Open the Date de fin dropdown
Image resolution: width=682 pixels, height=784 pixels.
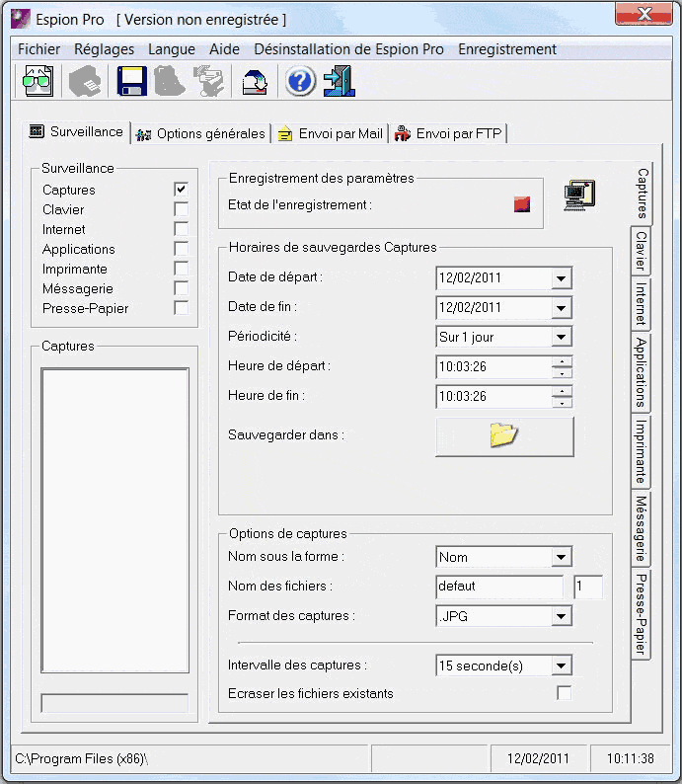[561, 308]
